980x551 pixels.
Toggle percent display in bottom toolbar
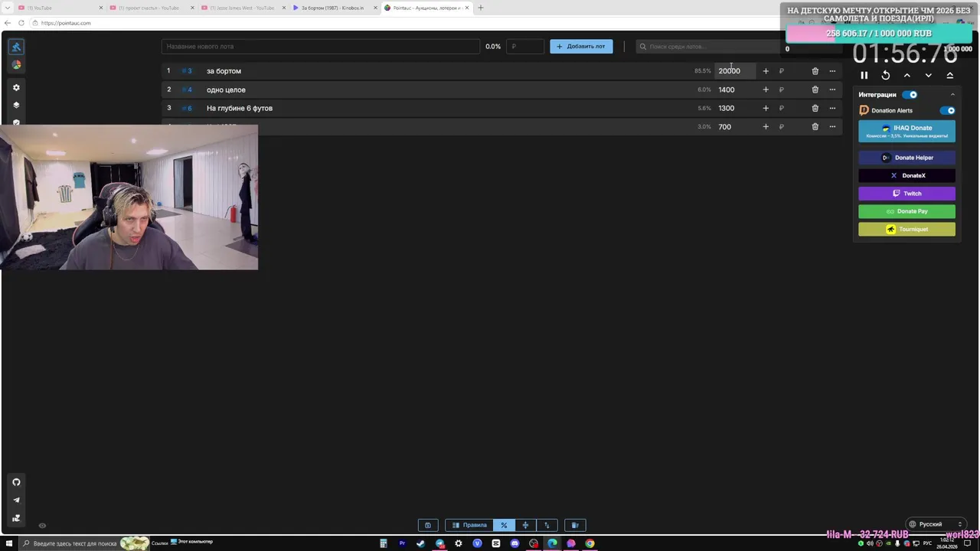pos(504,525)
